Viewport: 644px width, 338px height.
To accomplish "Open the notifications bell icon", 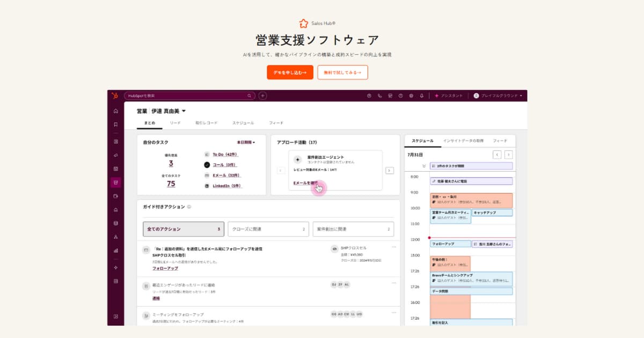I will click(421, 95).
